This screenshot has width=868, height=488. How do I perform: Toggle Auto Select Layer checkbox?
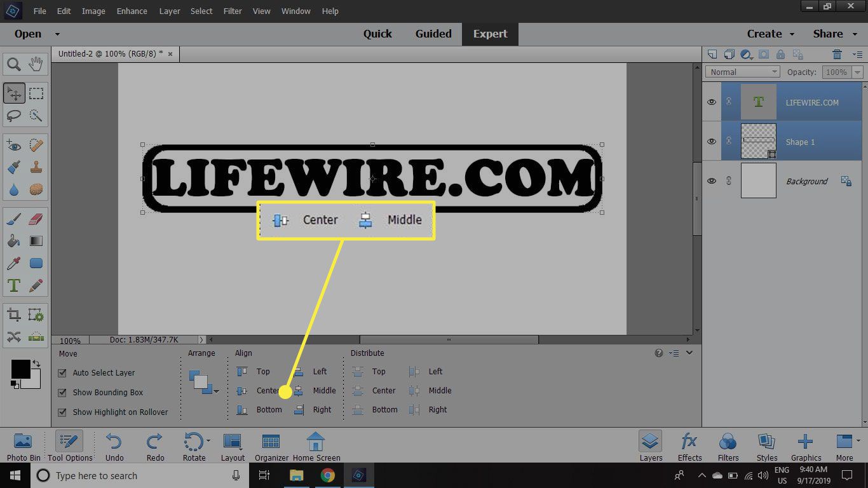click(x=62, y=373)
